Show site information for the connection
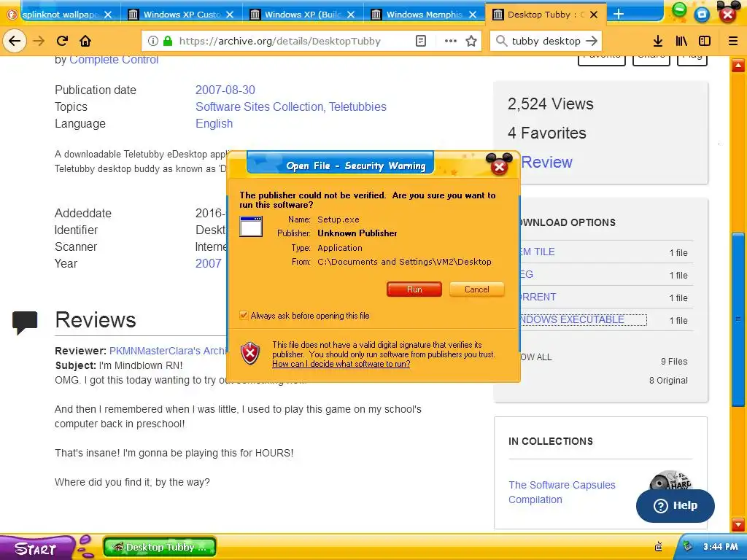Viewport: 747px width, 560px height. tap(152, 41)
